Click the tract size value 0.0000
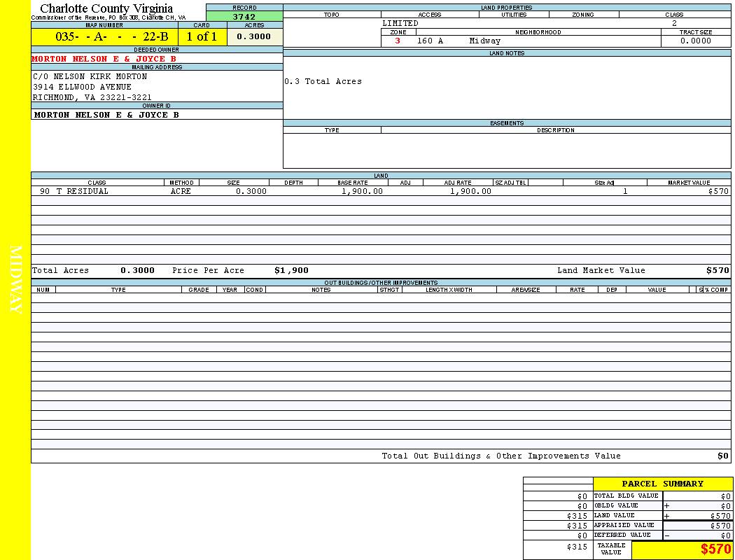735x560 pixels. click(695, 41)
